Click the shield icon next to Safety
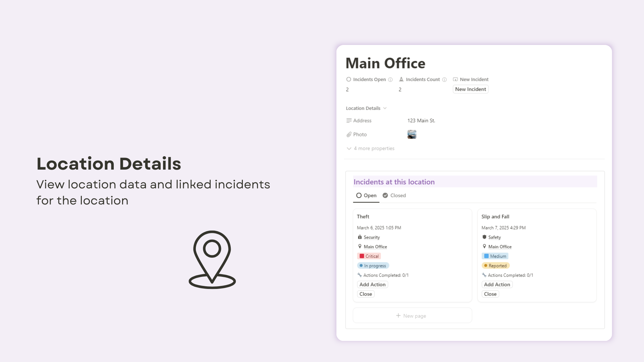The image size is (644, 362). pyautogui.click(x=484, y=237)
